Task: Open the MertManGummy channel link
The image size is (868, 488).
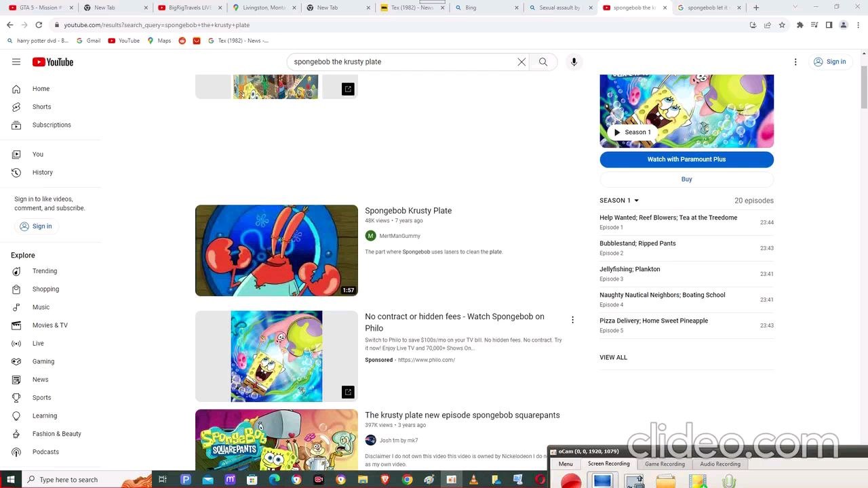Action: click(399, 236)
